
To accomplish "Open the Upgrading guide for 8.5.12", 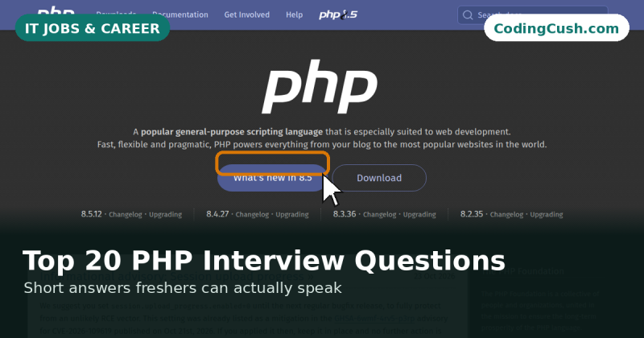I will 165,214.
